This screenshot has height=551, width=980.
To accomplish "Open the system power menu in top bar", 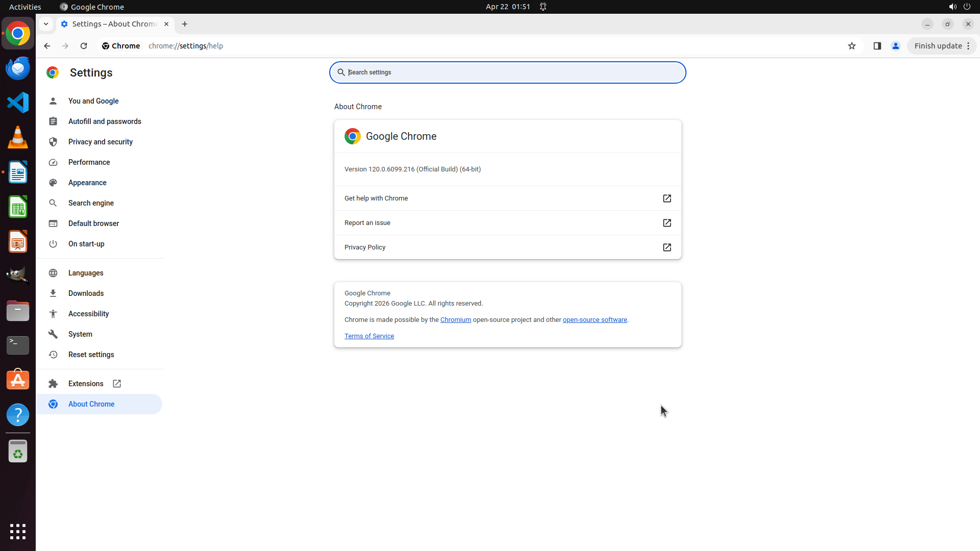I will tap(967, 7).
